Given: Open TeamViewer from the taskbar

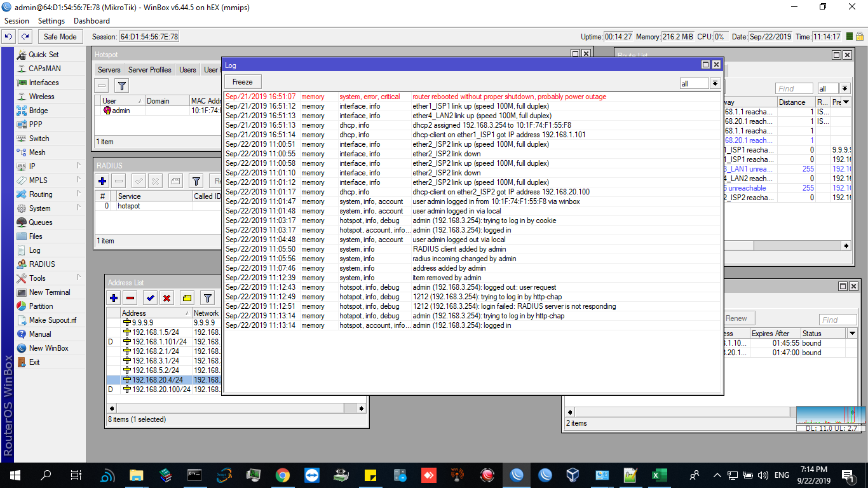Looking at the screenshot, I should (x=312, y=475).
